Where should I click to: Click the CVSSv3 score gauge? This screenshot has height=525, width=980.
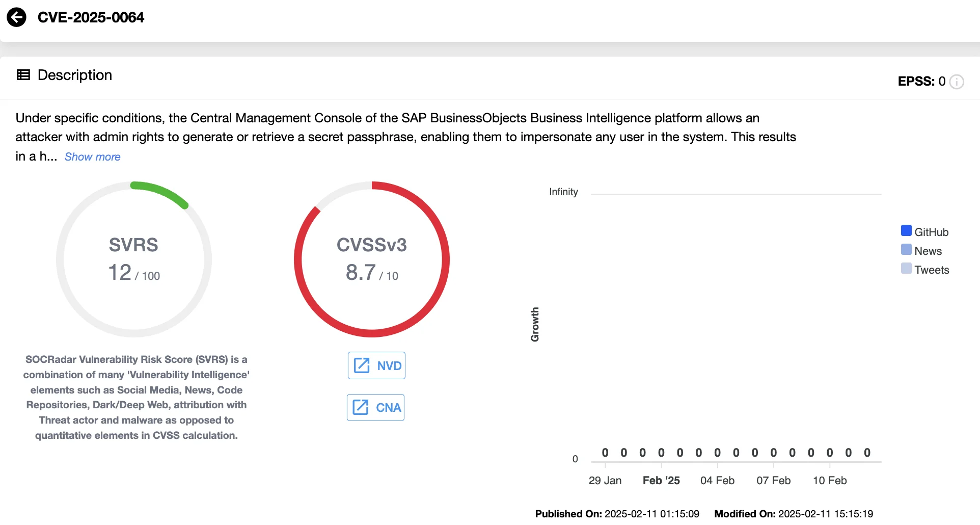click(372, 259)
